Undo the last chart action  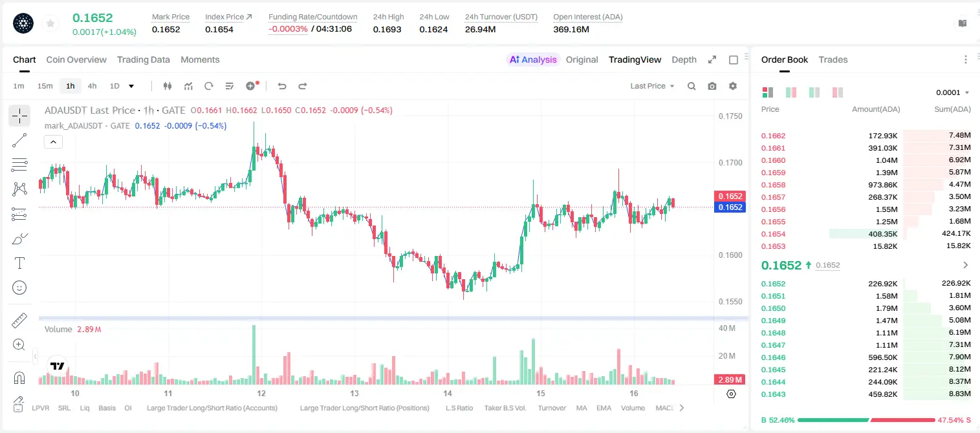[281, 86]
